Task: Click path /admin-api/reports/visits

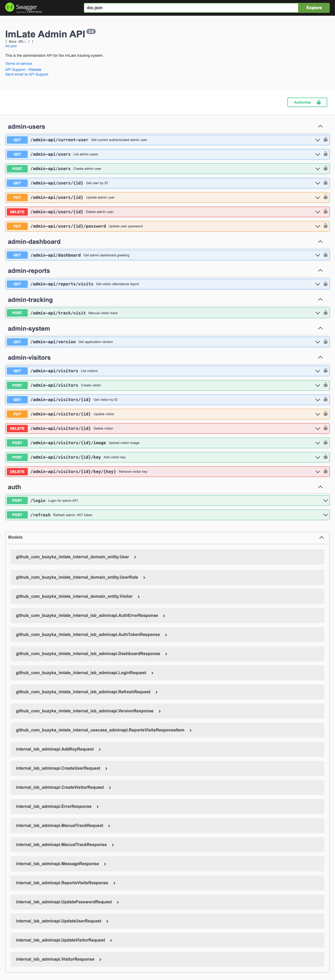Action: (62, 284)
